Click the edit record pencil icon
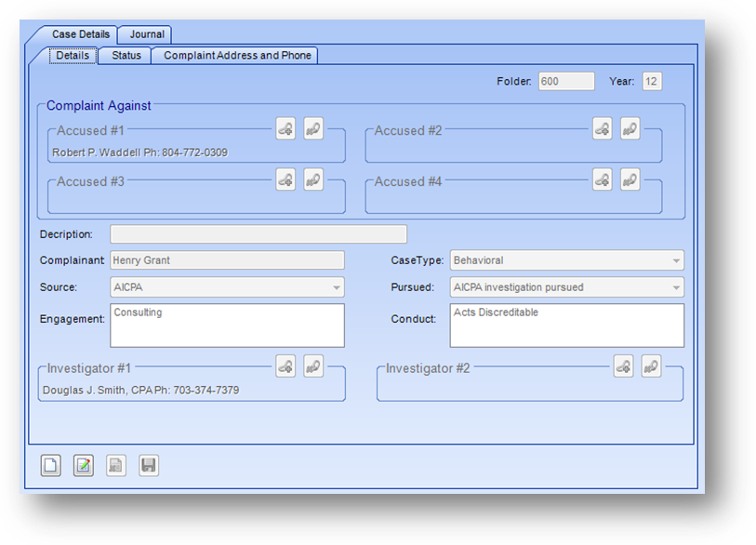 (x=84, y=465)
